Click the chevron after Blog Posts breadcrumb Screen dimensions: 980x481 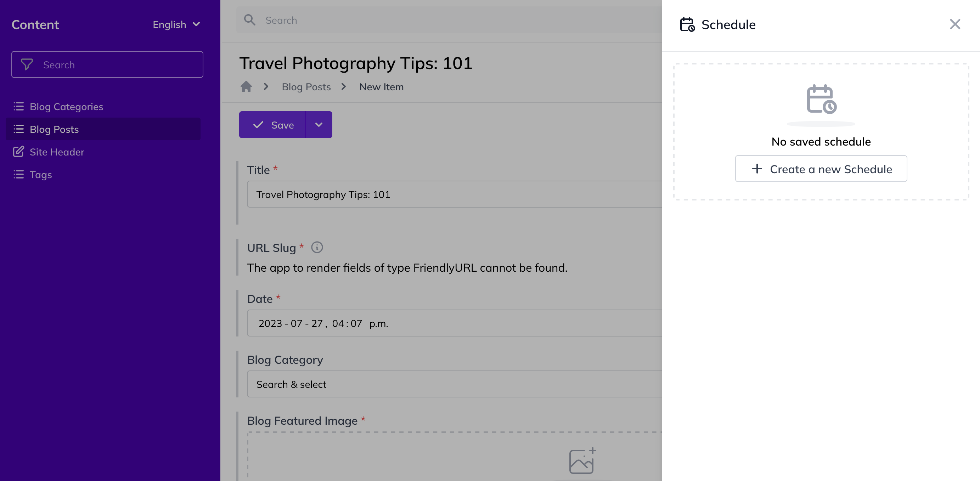(344, 87)
